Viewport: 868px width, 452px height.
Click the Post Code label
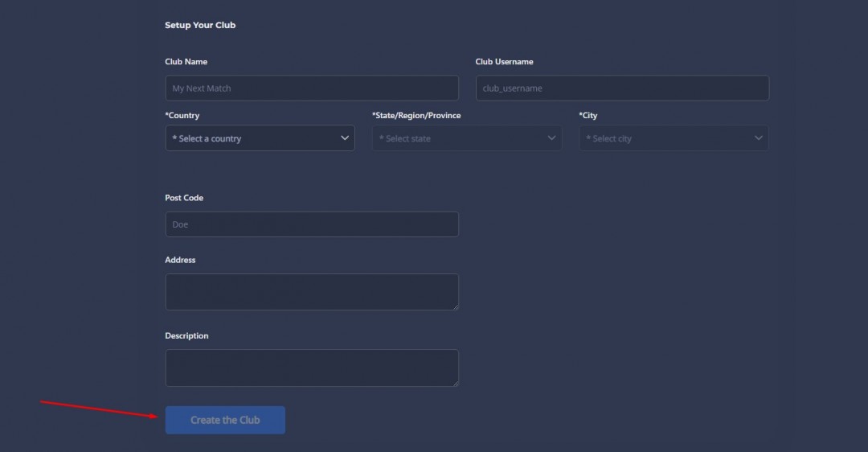click(184, 198)
